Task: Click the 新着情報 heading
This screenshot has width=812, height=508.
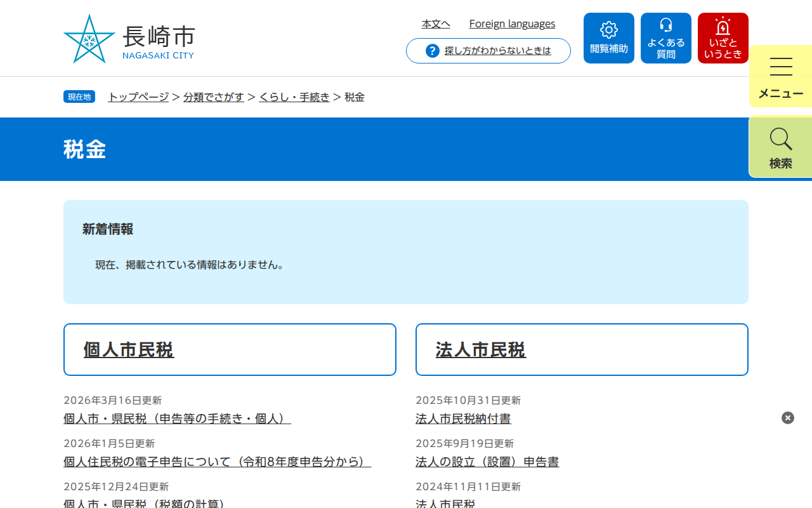Action: 108,229
